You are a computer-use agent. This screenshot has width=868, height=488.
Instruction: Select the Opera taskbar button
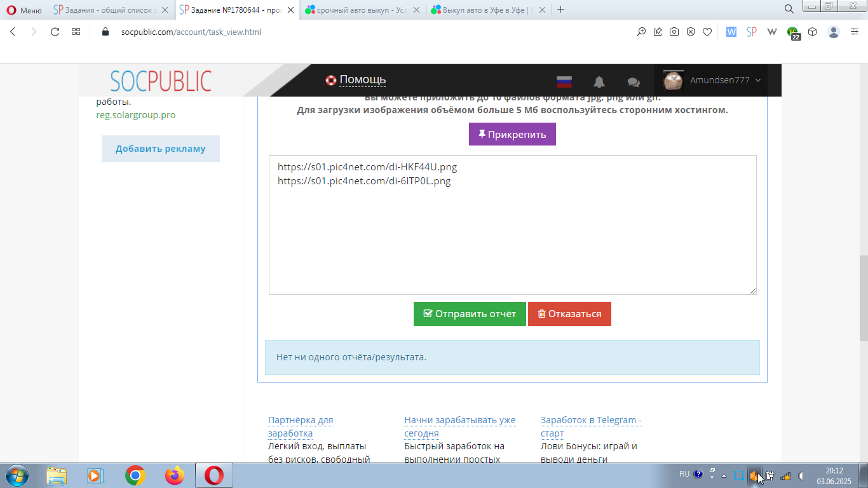(214, 475)
